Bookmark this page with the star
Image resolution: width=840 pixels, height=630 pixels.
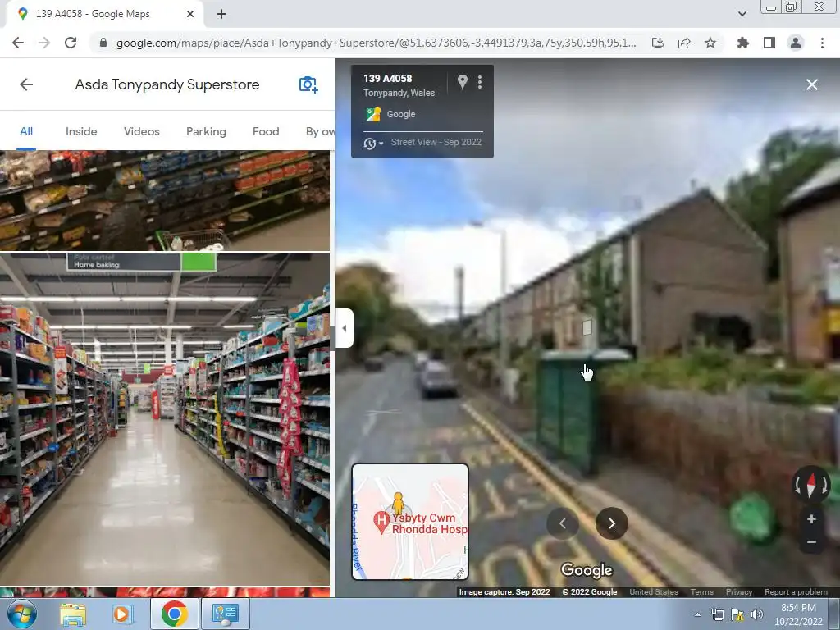coord(710,43)
